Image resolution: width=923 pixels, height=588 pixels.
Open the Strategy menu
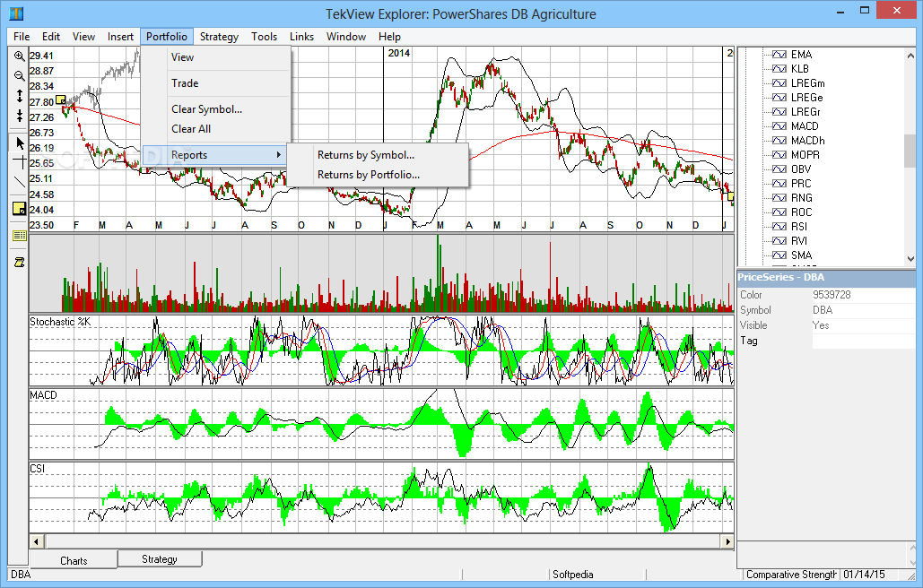[x=219, y=37]
